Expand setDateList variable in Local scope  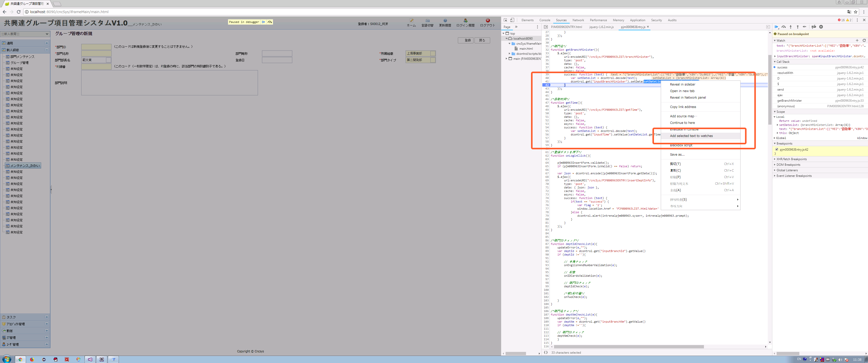pos(778,125)
